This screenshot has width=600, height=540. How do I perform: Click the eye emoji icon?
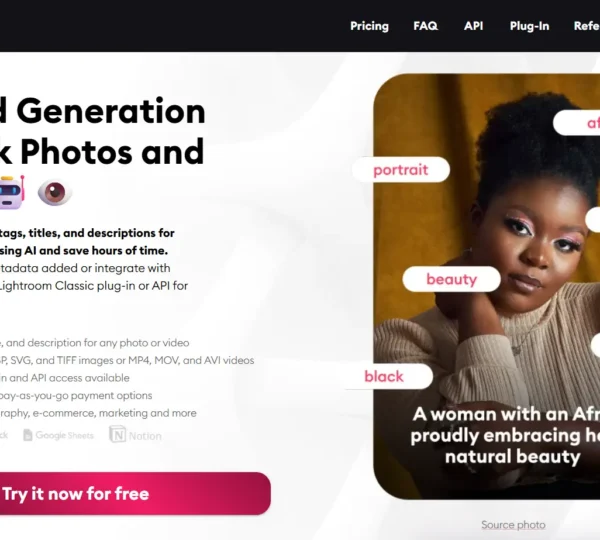[55, 192]
